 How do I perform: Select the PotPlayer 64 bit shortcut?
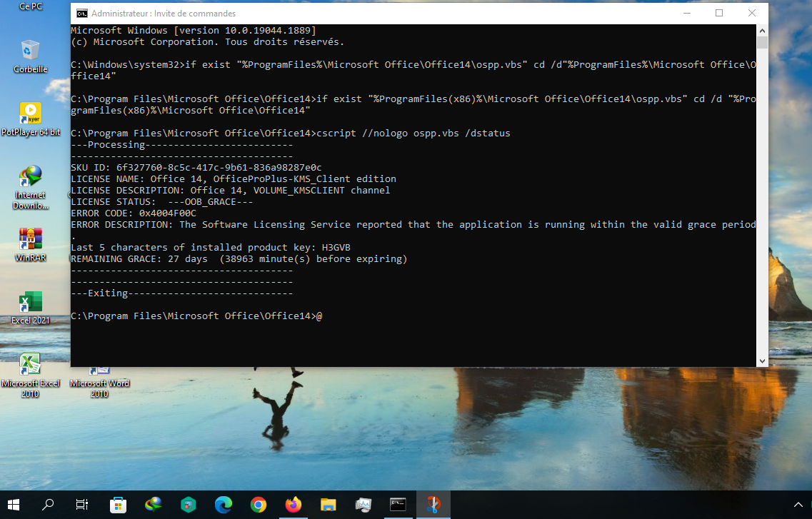click(31, 119)
